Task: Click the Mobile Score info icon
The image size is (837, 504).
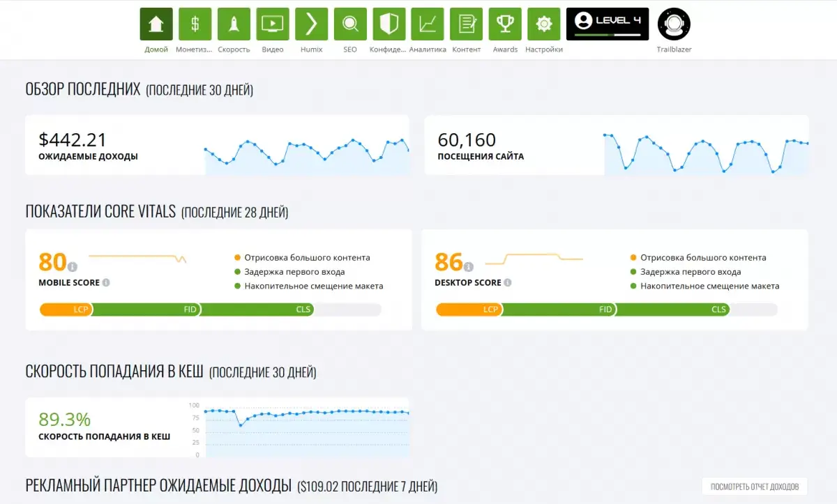Action: point(106,283)
